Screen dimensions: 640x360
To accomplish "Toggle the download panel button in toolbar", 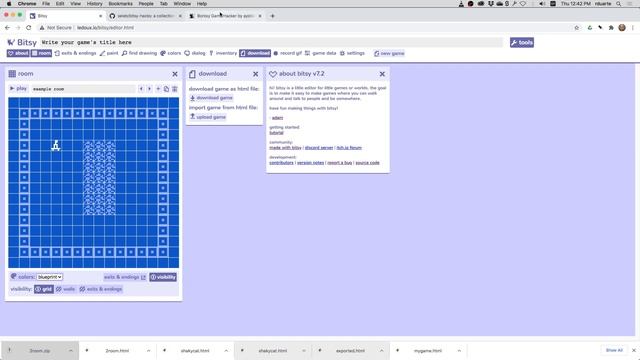I will coord(255,53).
